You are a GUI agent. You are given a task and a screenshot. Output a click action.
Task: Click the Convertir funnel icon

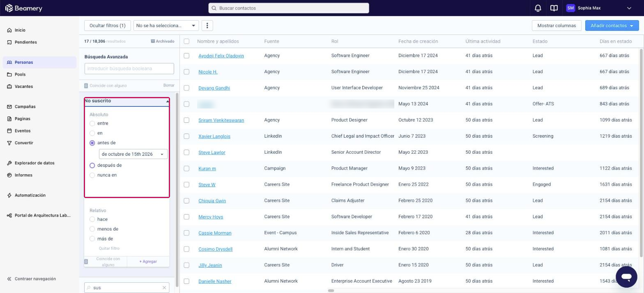9,143
